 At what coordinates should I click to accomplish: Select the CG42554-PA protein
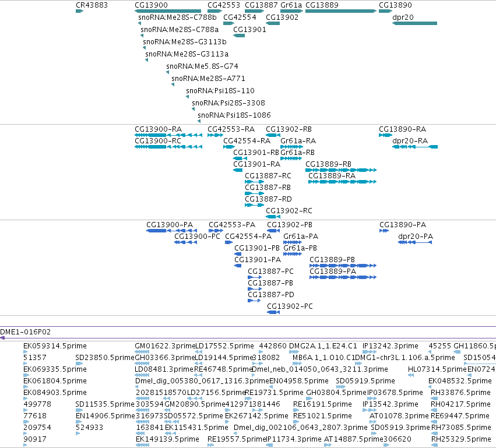pos(228,242)
